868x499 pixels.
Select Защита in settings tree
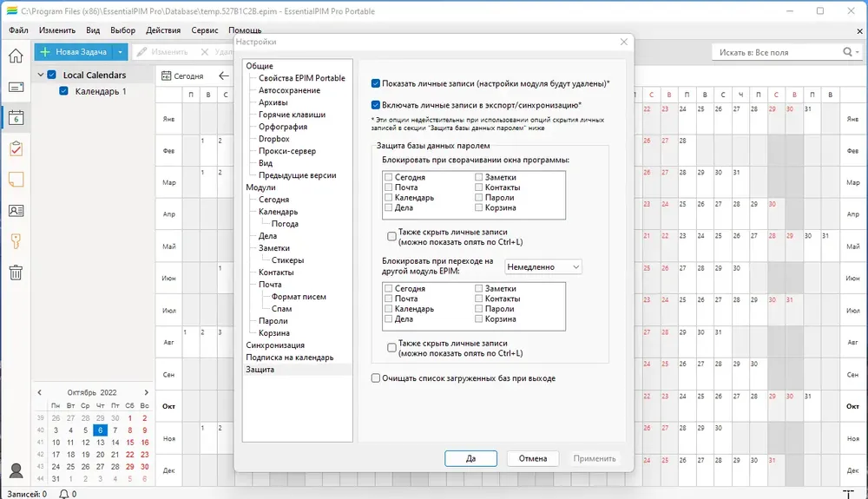tap(260, 370)
